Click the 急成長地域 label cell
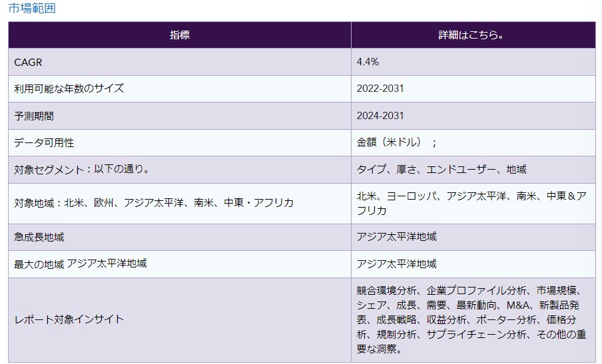 coord(180,237)
